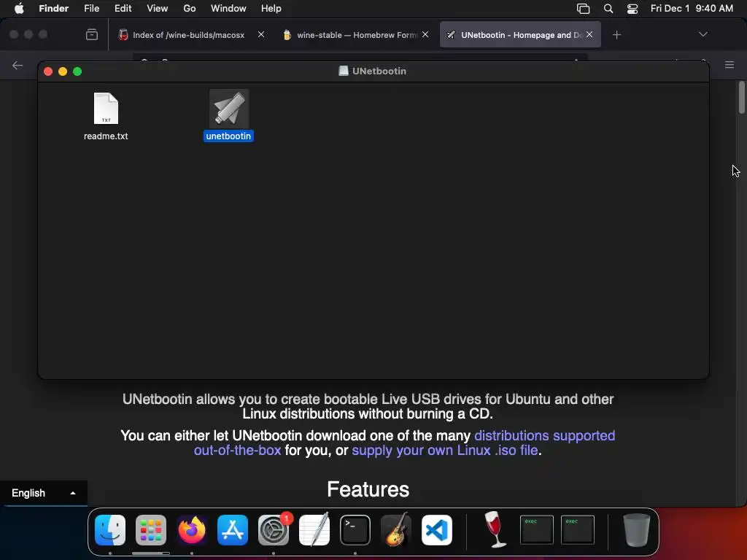Open Control Center in menu bar
Image resolution: width=747 pixels, height=560 pixels.
tap(632, 9)
